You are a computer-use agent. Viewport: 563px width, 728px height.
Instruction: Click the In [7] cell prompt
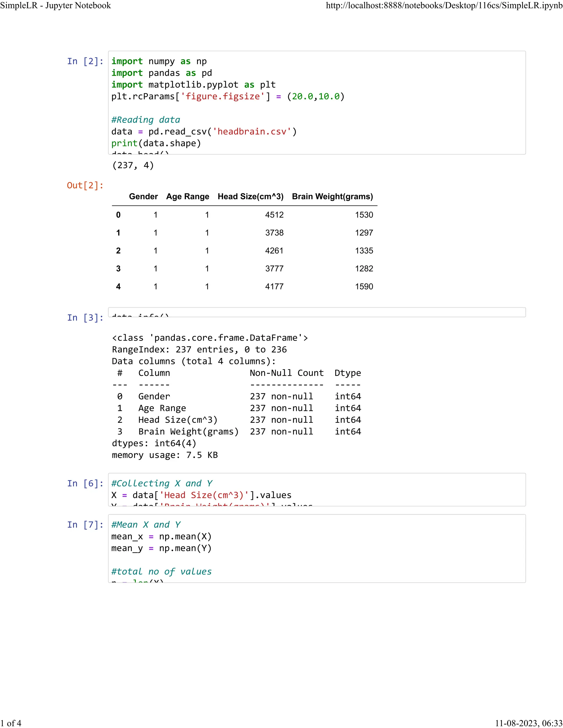coord(85,525)
